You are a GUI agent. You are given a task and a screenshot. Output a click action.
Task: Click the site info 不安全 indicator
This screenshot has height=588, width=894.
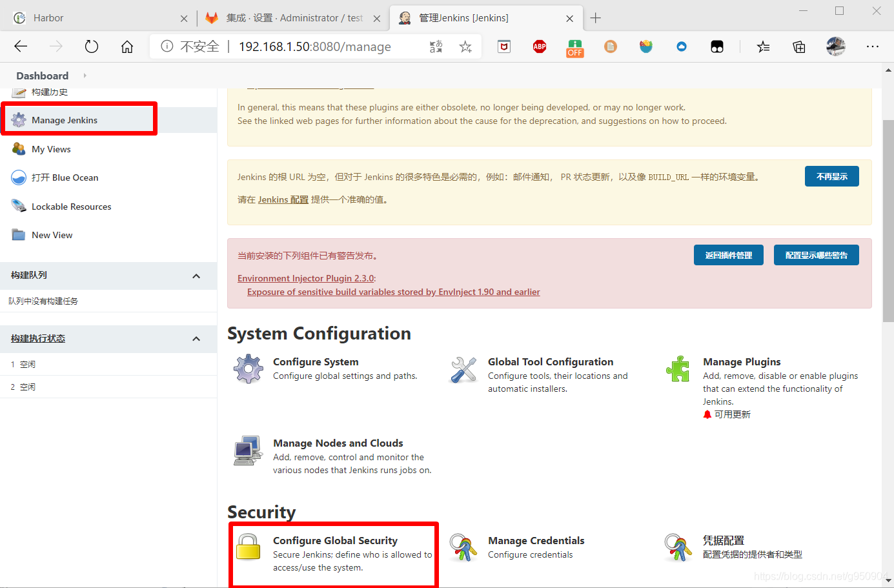pyautogui.click(x=190, y=46)
